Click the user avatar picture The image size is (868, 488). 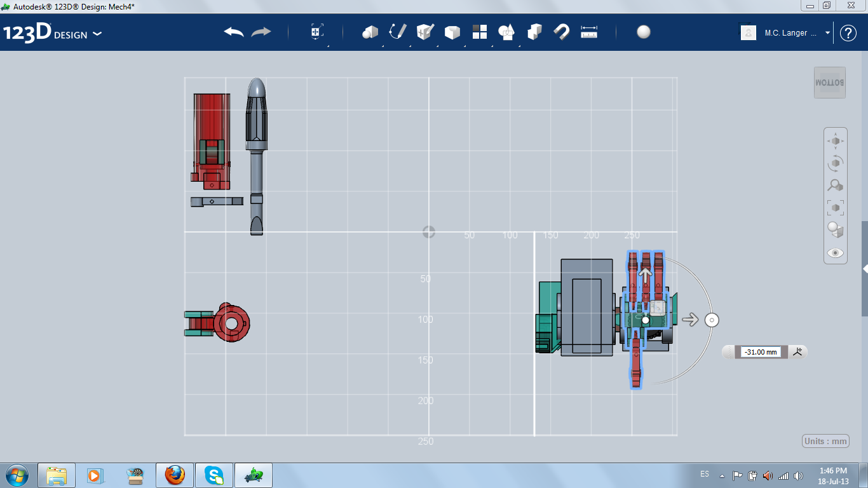point(749,32)
